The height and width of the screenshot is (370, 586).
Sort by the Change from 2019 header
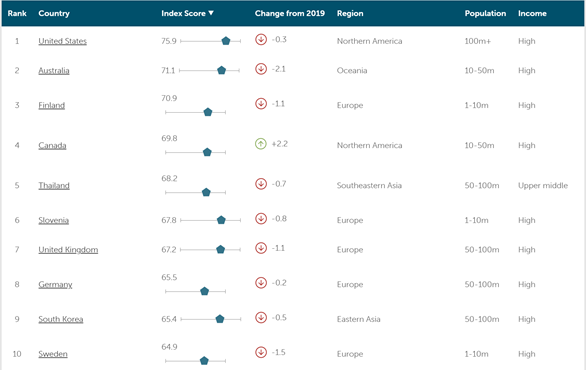[290, 13]
